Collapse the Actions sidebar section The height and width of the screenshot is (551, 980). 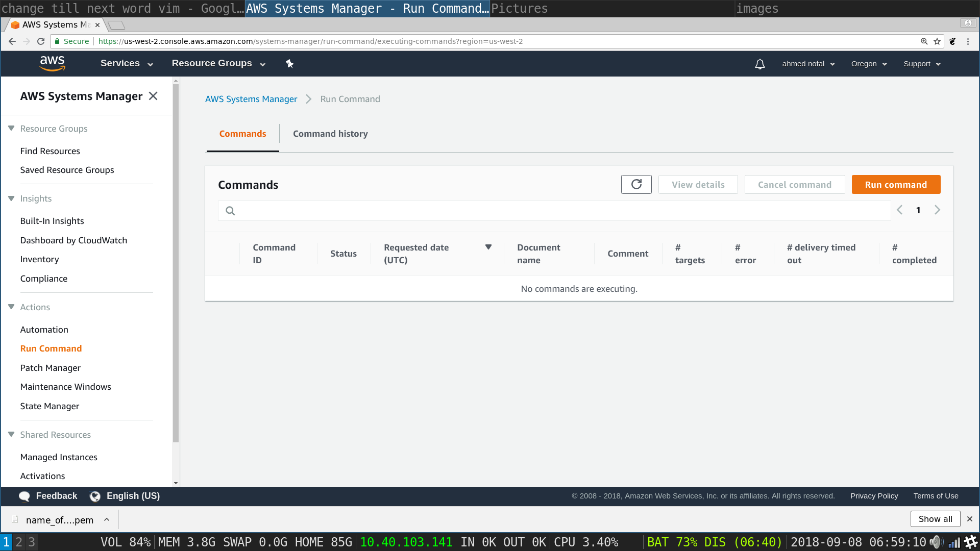point(11,307)
